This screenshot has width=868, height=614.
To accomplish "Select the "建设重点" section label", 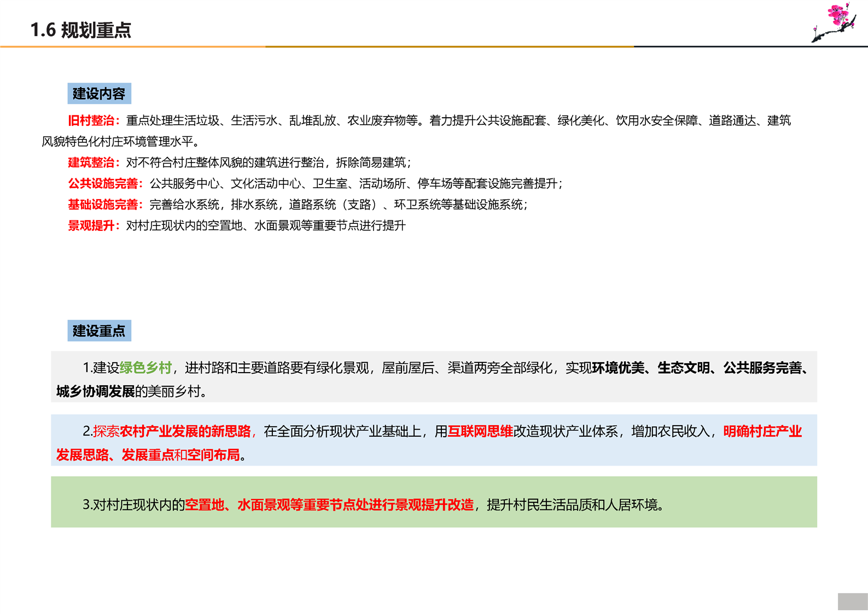I will tap(99, 331).
